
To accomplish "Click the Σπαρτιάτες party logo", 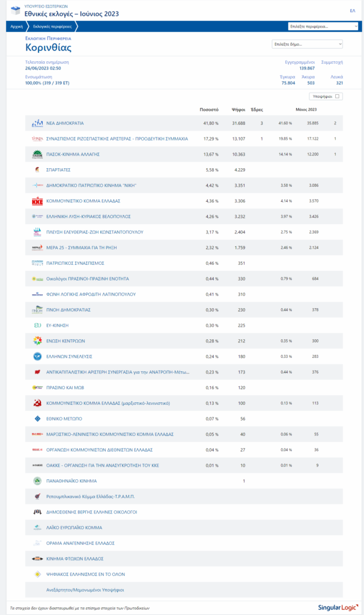I will point(37,170).
